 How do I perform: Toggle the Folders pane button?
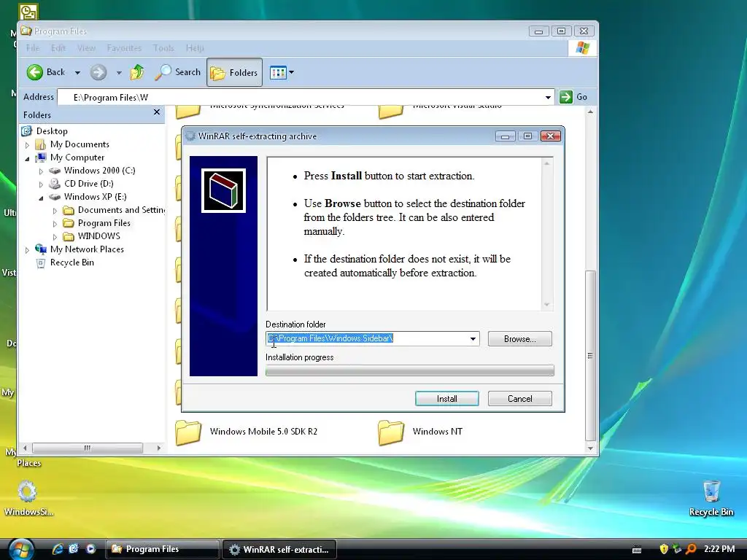tap(234, 72)
